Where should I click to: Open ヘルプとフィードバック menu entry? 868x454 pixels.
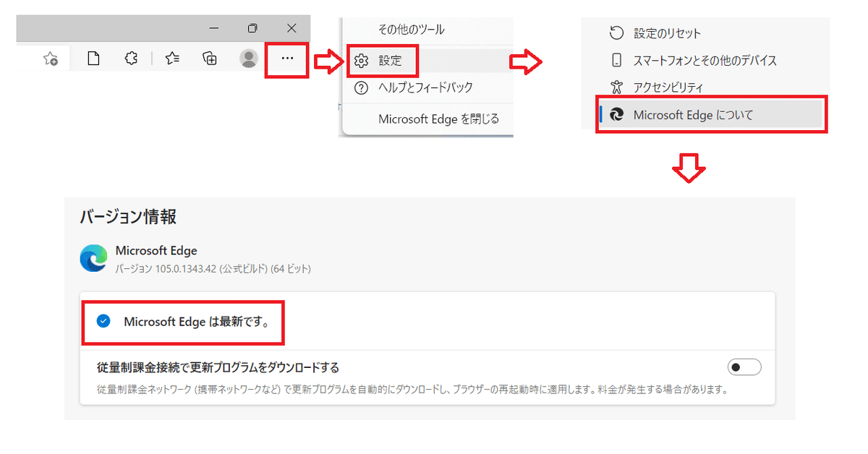tap(427, 87)
